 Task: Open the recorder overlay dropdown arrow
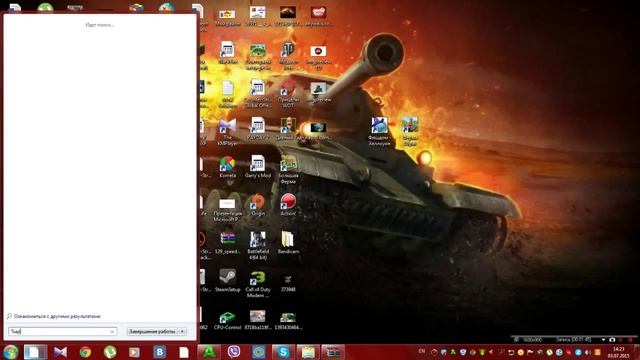point(603,340)
